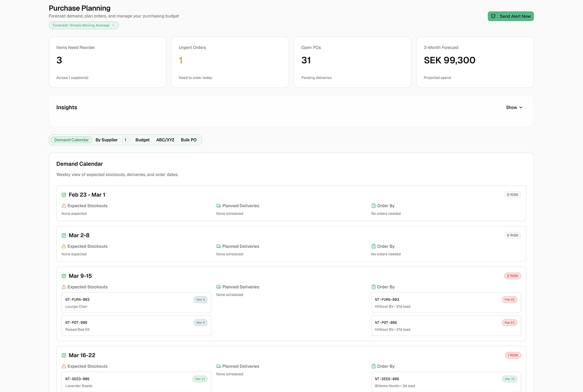583x392 pixels.
Task: Click the Mar 9 date pill on Lounge Chair stockout
Action: point(200,299)
